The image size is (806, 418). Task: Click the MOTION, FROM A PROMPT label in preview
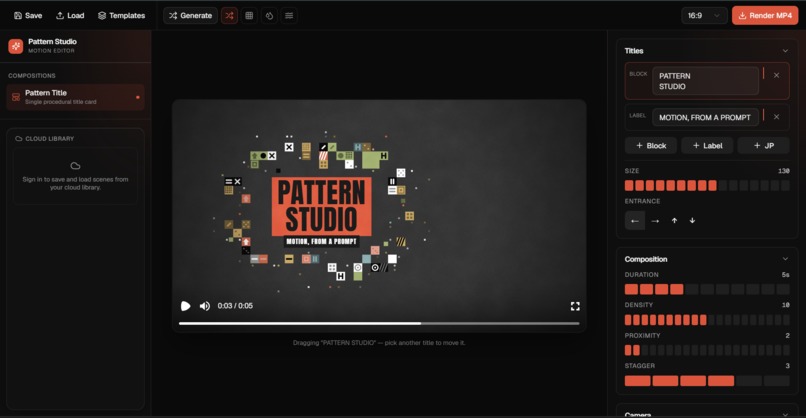pyautogui.click(x=321, y=241)
